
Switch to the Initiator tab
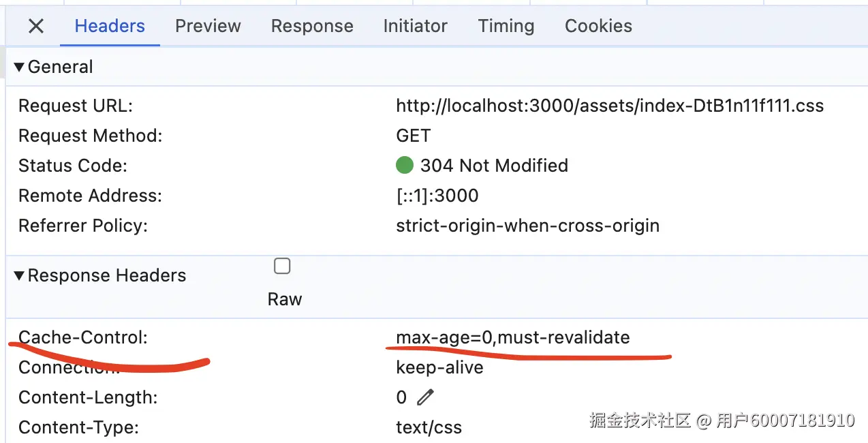415,27
